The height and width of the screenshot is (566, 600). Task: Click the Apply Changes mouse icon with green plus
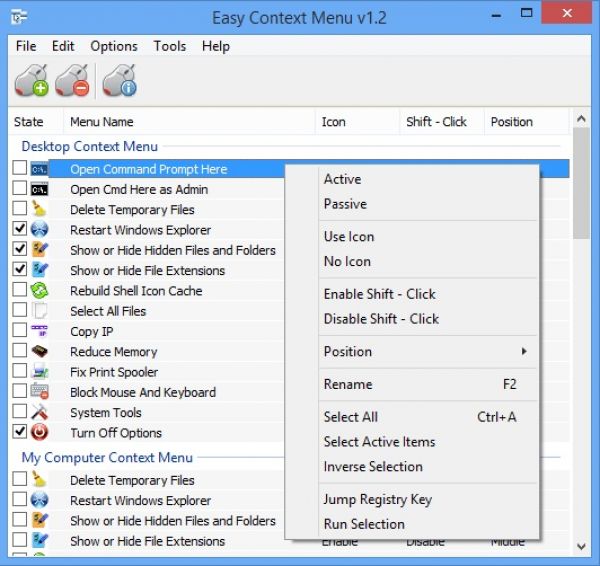[x=32, y=80]
